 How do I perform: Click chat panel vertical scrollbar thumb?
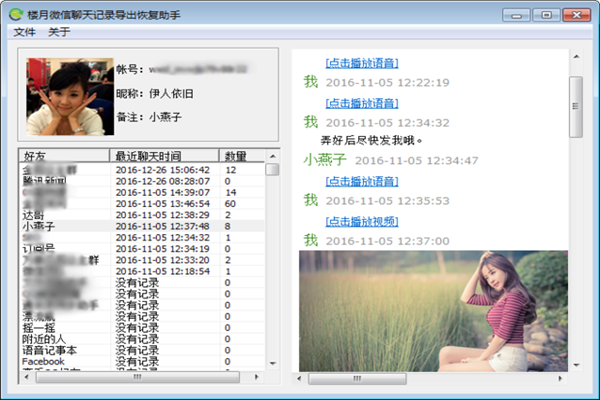pyautogui.click(x=576, y=107)
